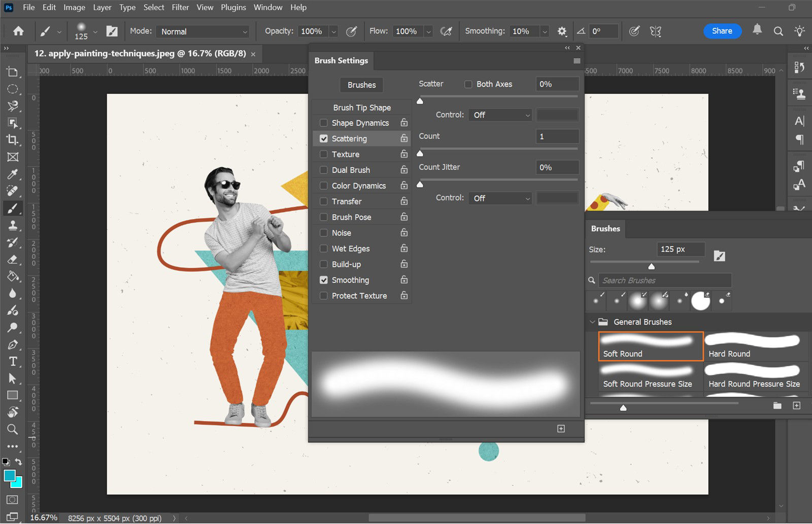Viewport: 812px width, 524px height.
Task: Activate the Horizontal Type tool
Action: tap(13, 361)
